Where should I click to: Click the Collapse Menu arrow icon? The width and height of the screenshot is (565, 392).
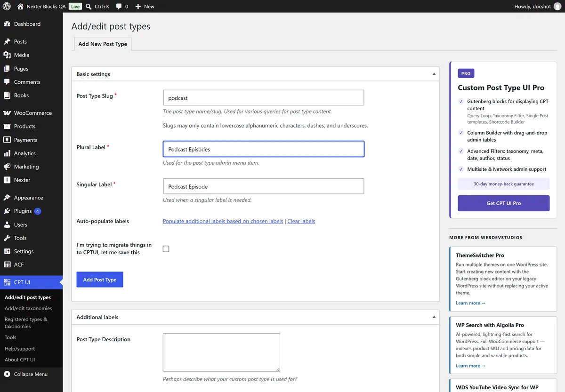pos(7,374)
